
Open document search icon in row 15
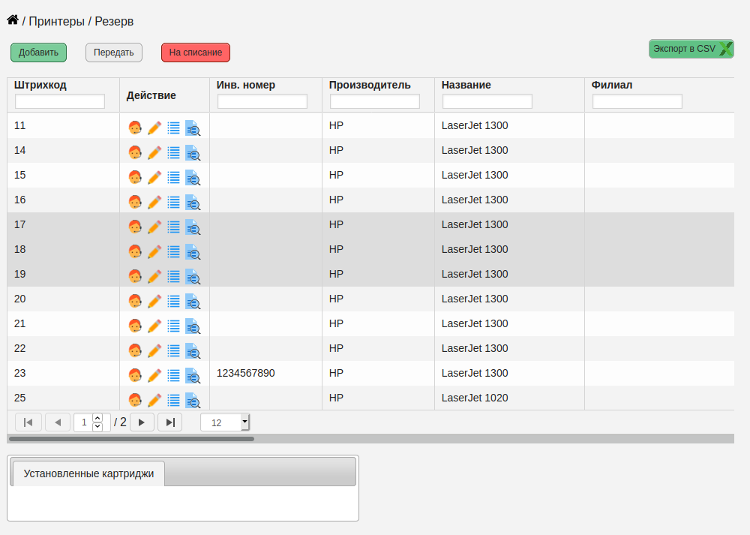click(193, 178)
